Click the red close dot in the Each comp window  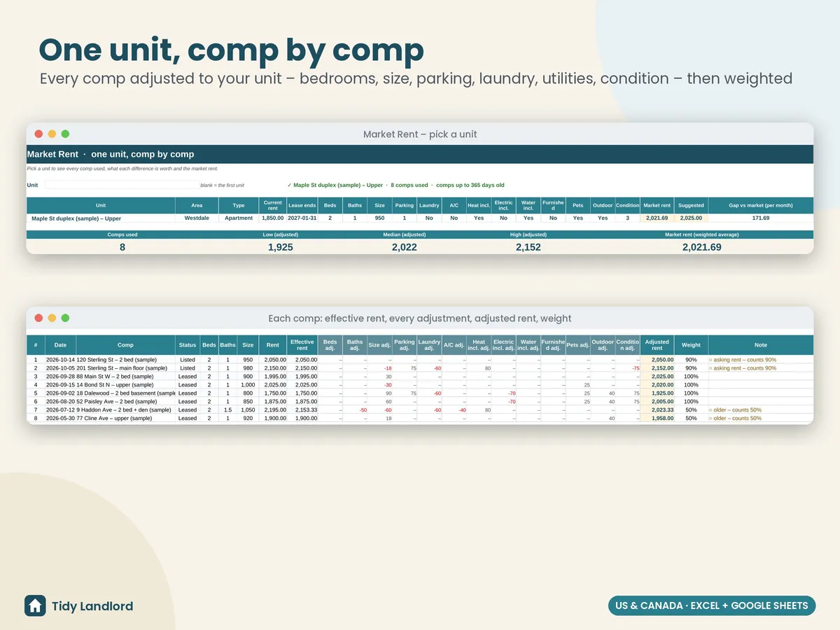point(39,318)
